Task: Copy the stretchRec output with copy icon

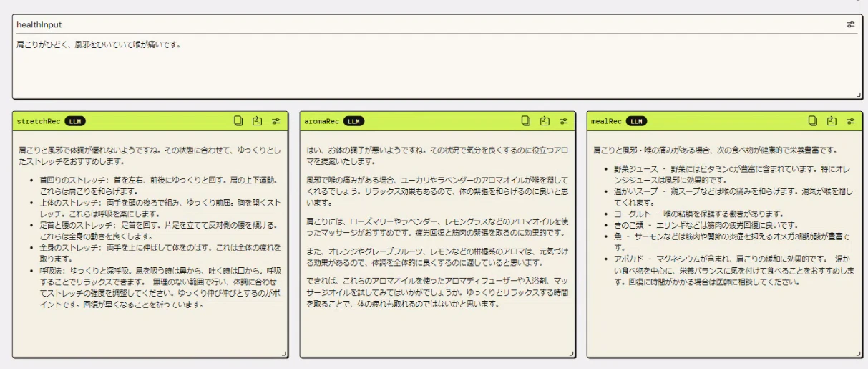Action: point(238,121)
